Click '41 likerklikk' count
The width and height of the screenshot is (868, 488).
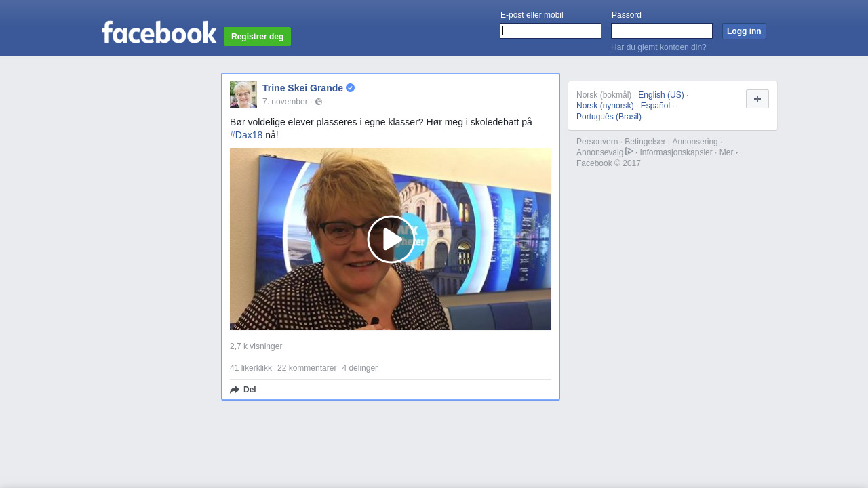coord(251,368)
